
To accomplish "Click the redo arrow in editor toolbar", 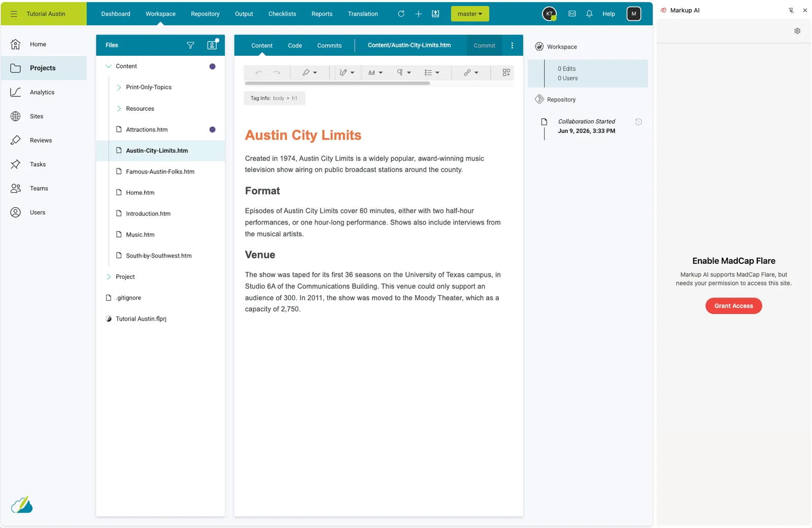I will tap(277, 73).
